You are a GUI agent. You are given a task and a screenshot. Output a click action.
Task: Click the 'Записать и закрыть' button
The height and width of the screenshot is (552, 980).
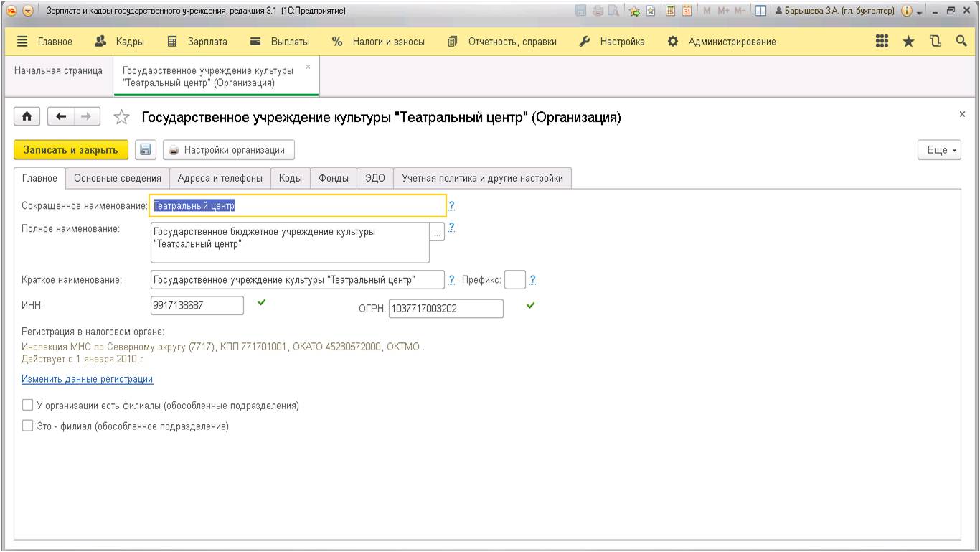point(70,150)
